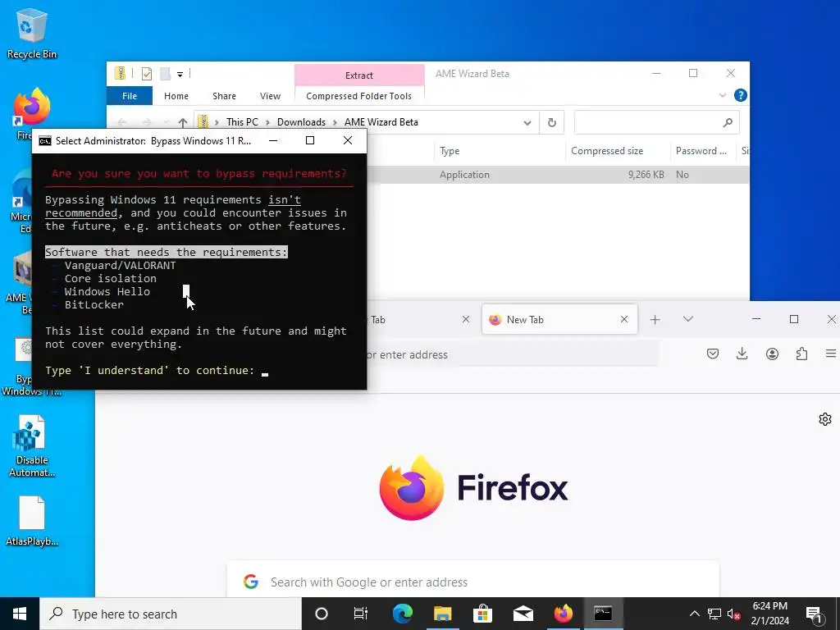Open Mail from the taskbar
This screenshot has height=630, width=840.
click(523, 614)
